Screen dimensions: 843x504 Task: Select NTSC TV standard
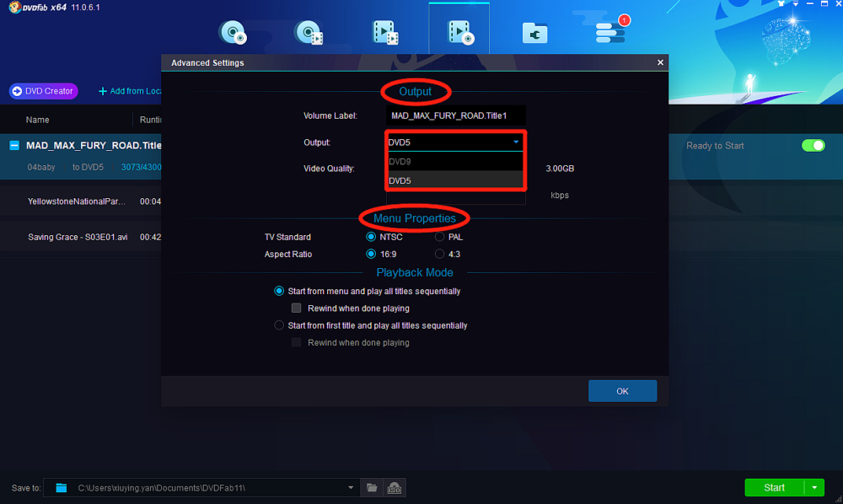tap(371, 237)
